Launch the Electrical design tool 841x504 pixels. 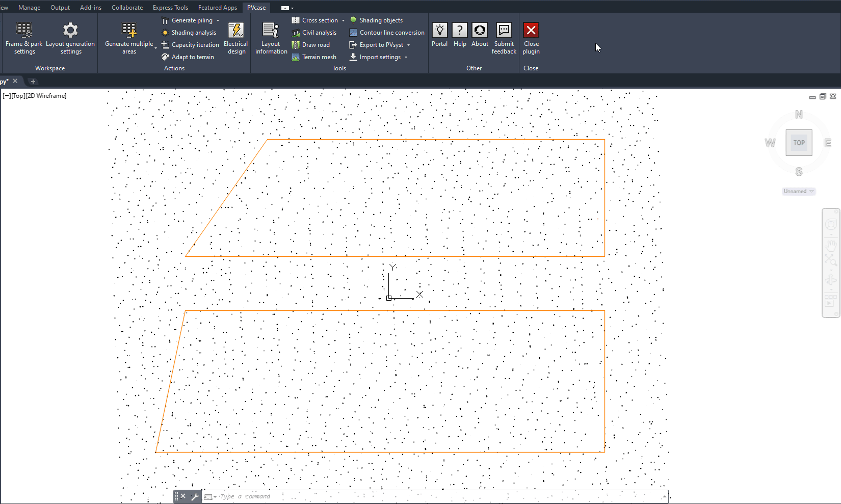click(235, 38)
